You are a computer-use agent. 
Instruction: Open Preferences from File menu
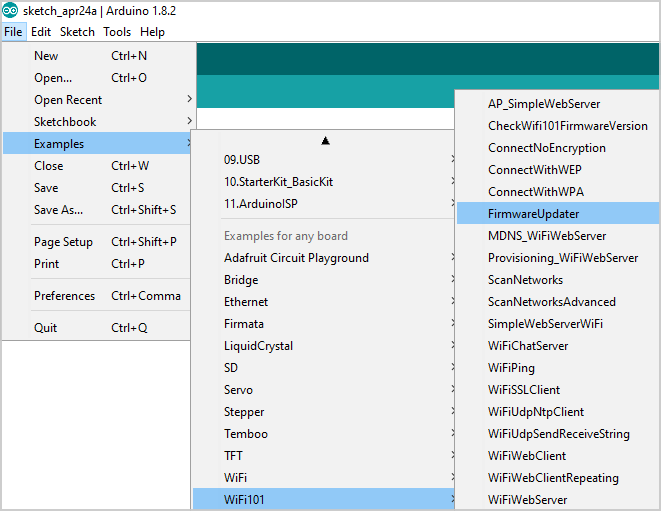[98, 296]
